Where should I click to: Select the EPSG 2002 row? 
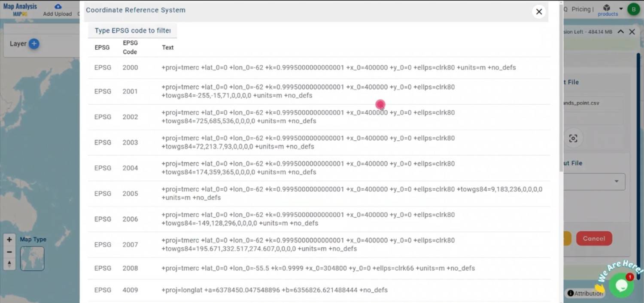(319, 117)
